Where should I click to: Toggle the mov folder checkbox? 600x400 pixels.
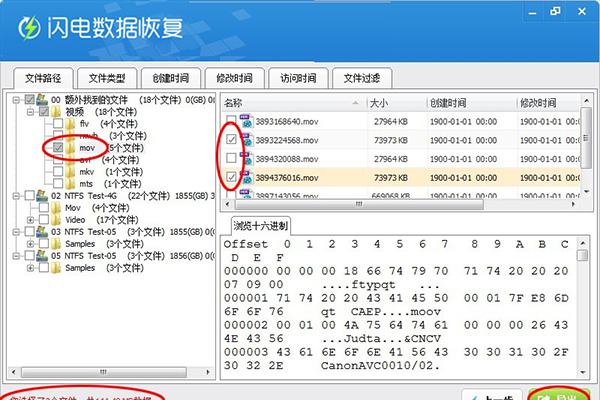pyautogui.click(x=58, y=147)
